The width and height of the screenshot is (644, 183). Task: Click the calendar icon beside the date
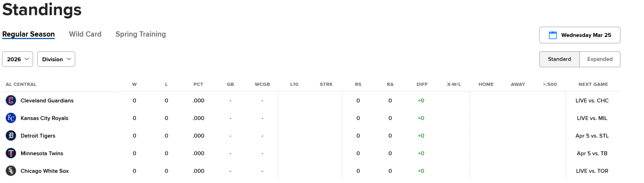point(553,35)
